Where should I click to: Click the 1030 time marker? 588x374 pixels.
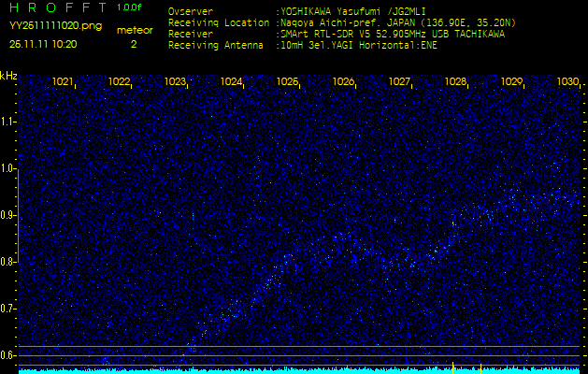tap(568, 82)
